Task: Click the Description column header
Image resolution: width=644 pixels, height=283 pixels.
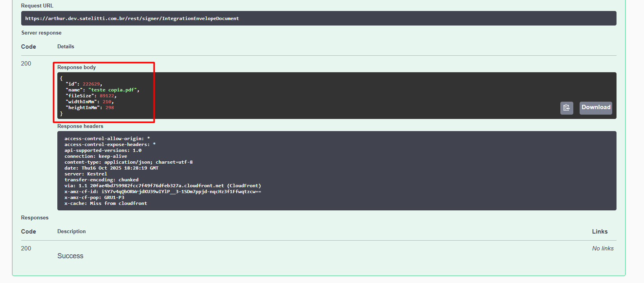Action: (71, 232)
